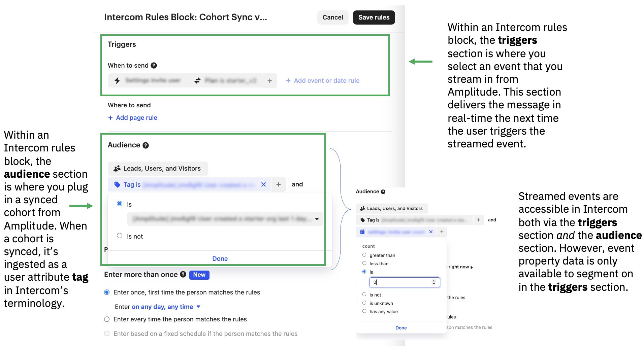The width and height of the screenshot is (644, 350).
Task: Open 'on any day, any time' dropdown
Action: pos(166,307)
